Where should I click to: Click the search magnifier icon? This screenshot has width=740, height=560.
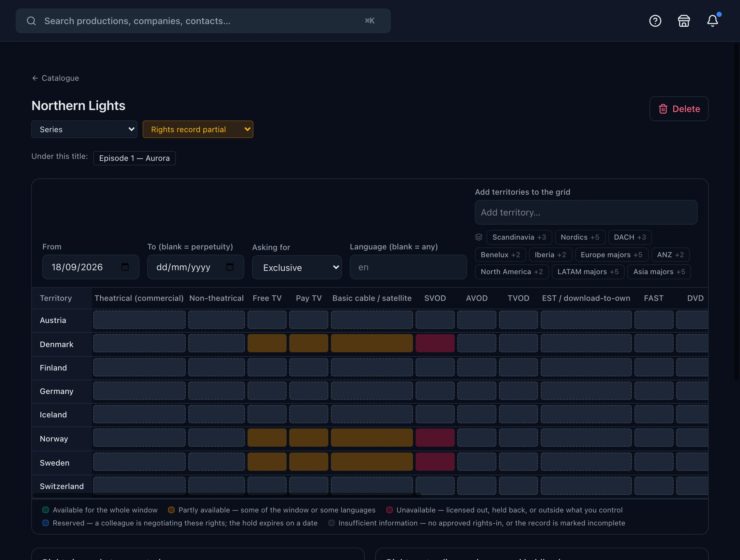(x=32, y=21)
